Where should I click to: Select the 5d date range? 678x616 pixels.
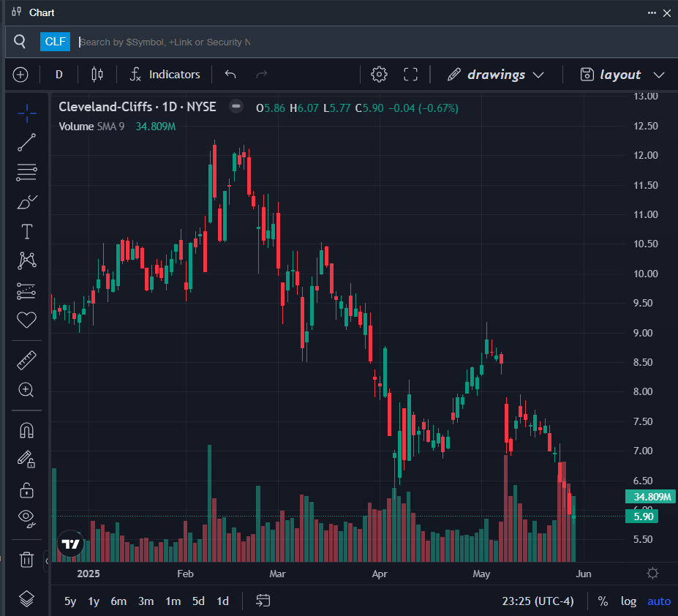coord(198,601)
